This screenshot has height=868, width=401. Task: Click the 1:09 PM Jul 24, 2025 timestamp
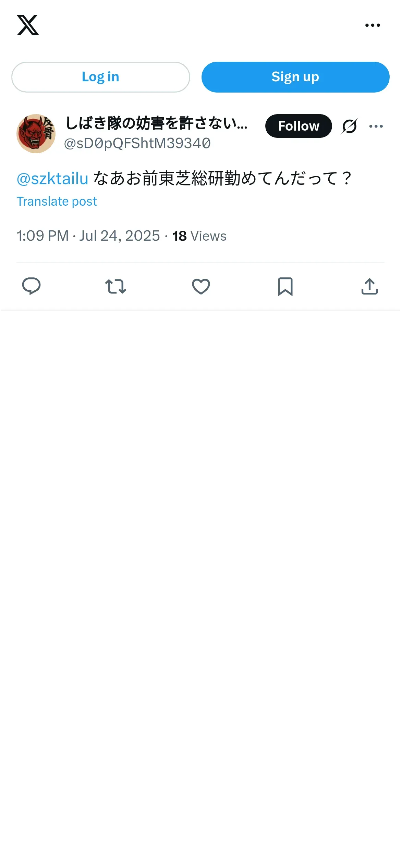coord(88,236)
